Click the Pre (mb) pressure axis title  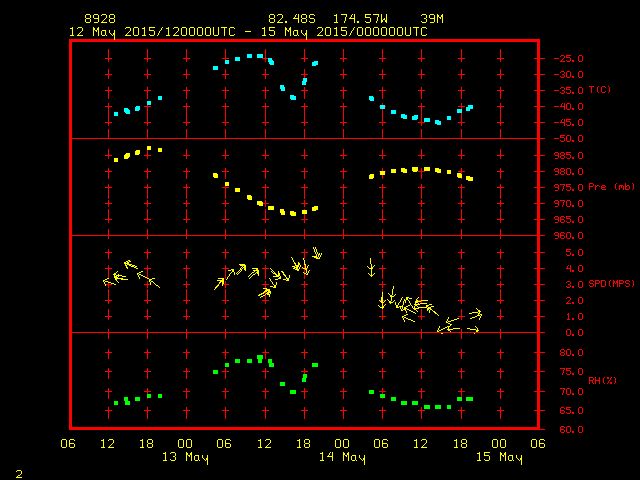click(x=611, y=187)
